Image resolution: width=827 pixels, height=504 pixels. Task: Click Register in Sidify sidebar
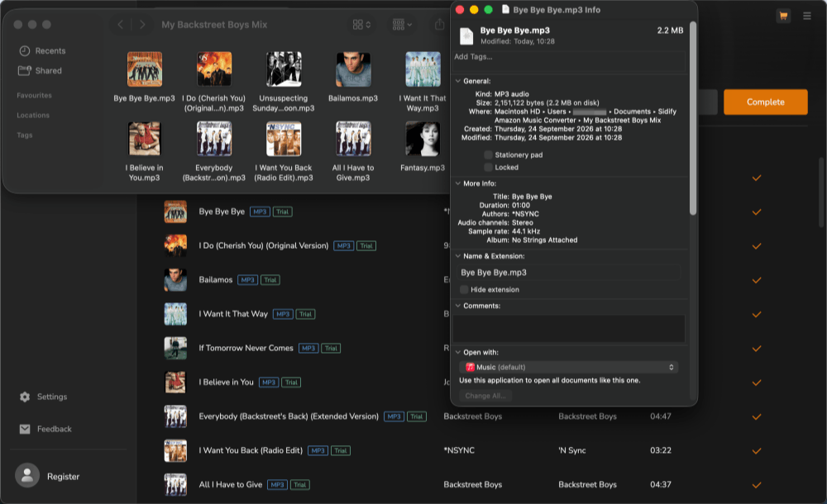[64, 476]
